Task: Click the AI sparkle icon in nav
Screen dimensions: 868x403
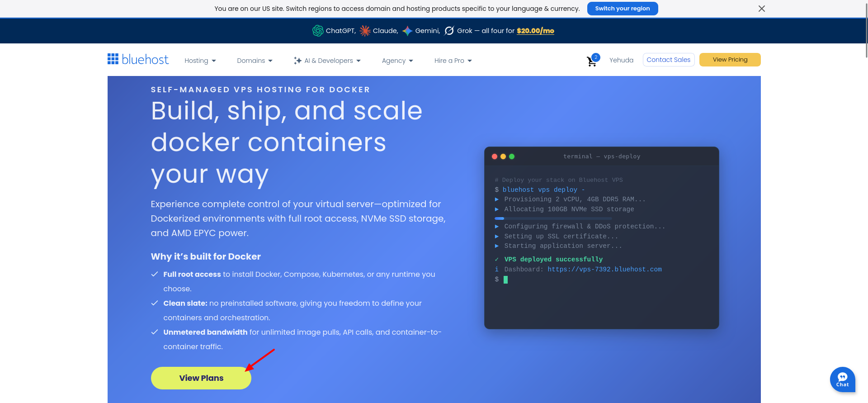Action: point(297,61)
